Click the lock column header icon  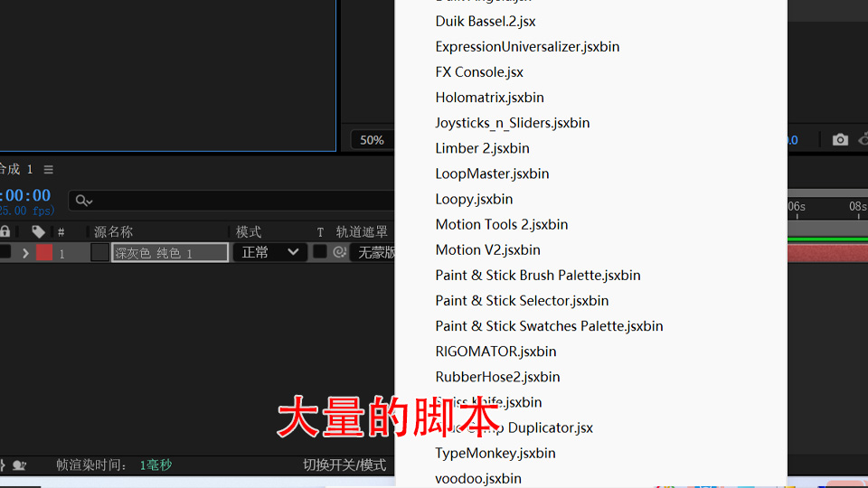click(x=5, y=231)
